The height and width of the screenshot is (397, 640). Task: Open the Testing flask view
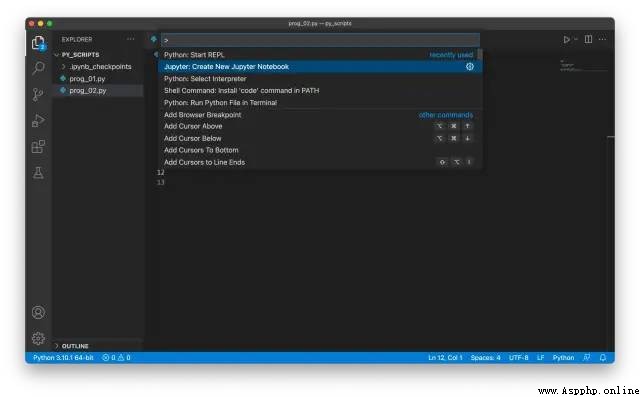tap(38, 173)
